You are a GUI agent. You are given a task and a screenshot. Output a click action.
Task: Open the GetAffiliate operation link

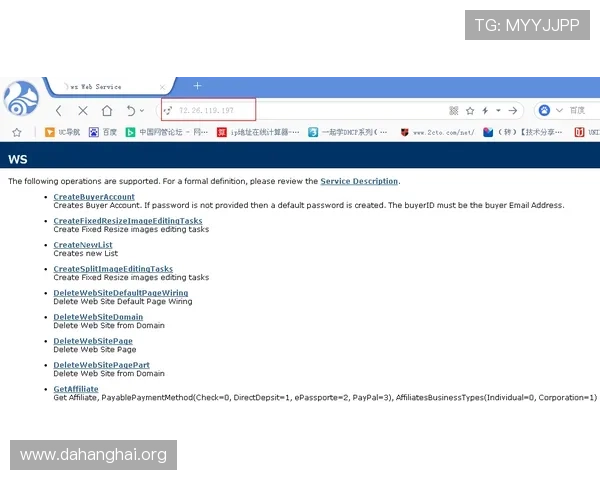coord(76,388)
